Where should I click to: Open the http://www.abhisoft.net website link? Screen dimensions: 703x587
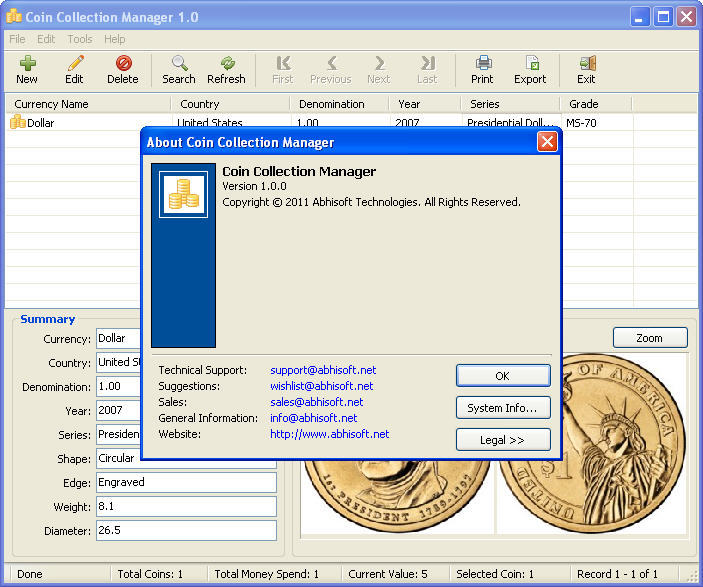[330, 434]
